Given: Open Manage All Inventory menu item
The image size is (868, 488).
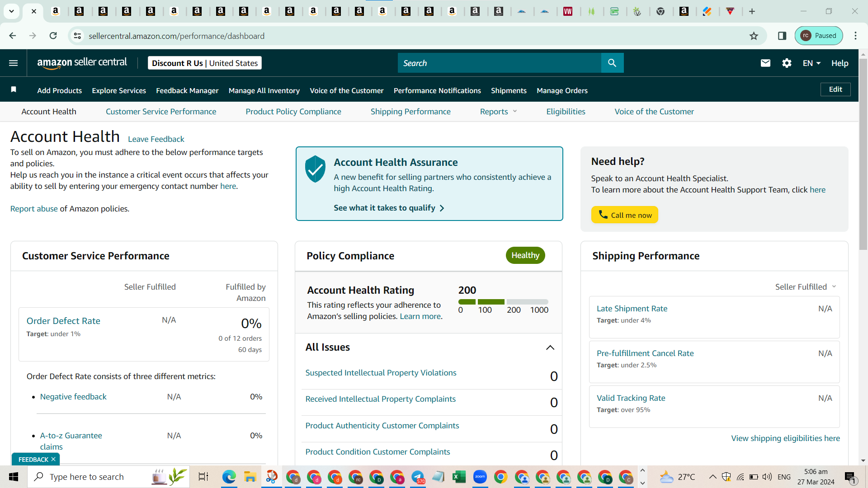Looking at the screenshot, I should [x=264, y=90].
